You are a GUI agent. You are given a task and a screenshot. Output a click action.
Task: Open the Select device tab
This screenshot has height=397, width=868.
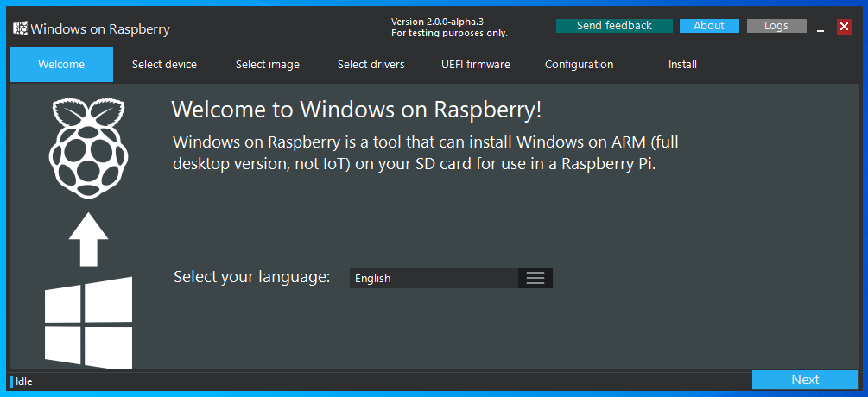click(x=164, y=65)
